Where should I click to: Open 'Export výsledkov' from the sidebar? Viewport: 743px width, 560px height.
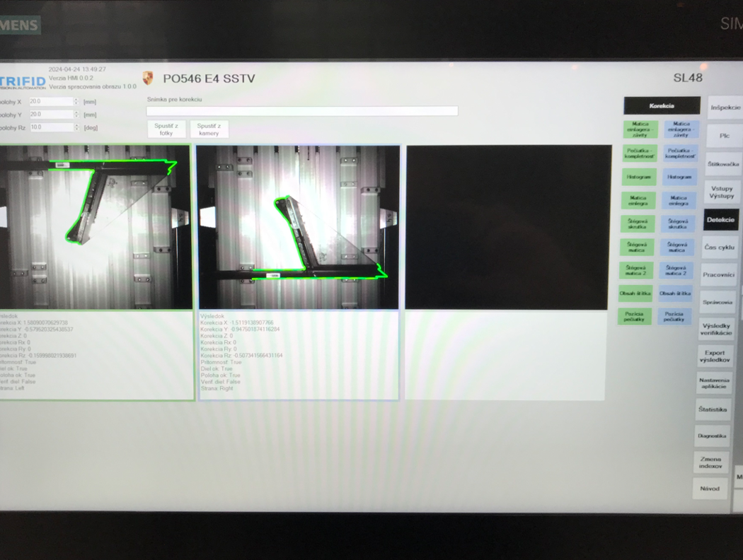click(x=715, y=356)
